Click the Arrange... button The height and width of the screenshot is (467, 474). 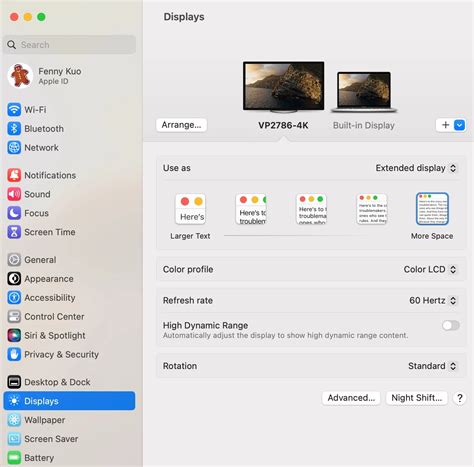coord(181,125)
